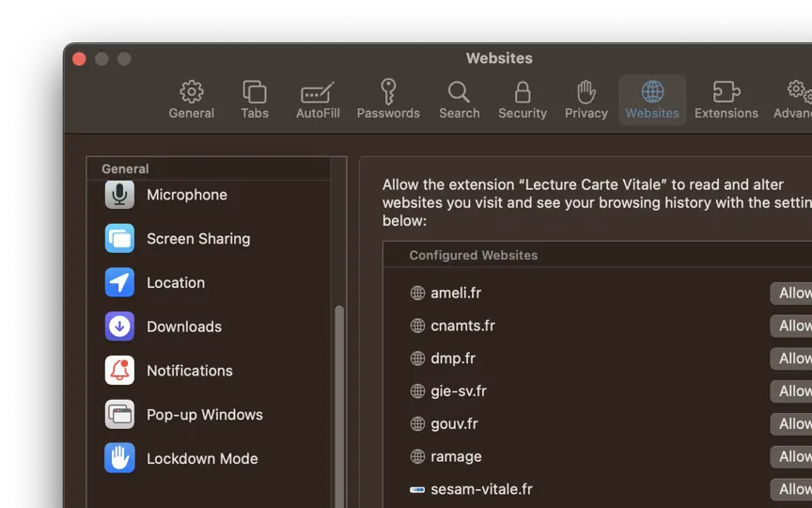Select the Downloads label in sidebar
This screenshot has height=508, width=812.
(184, 326)
